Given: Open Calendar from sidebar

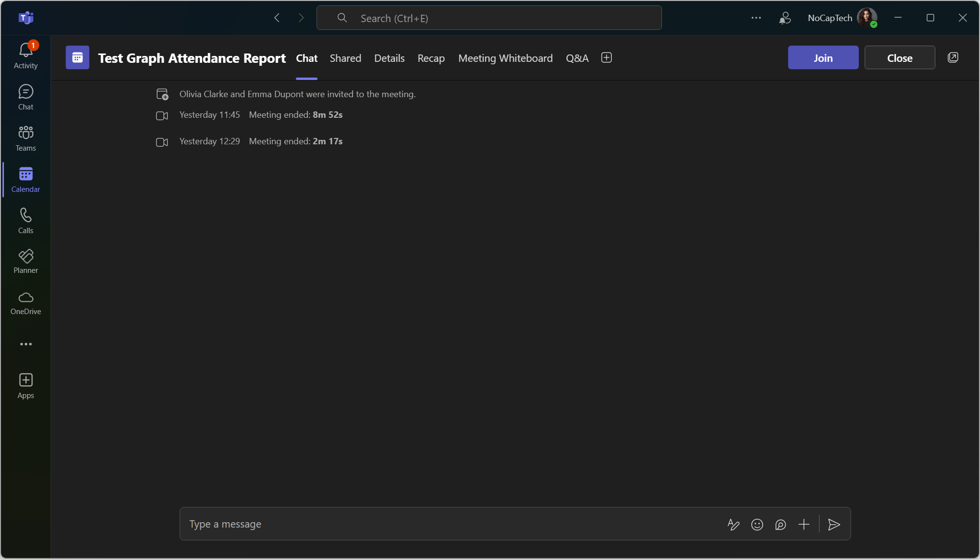Looking at the screenshot, I should coord(26,179).
